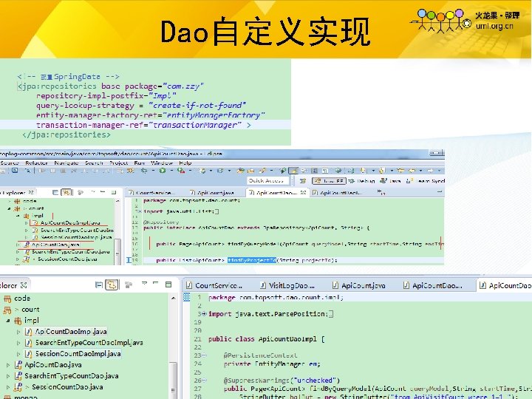
Task: Select mongo package in lower explorer
Action: 26,397
